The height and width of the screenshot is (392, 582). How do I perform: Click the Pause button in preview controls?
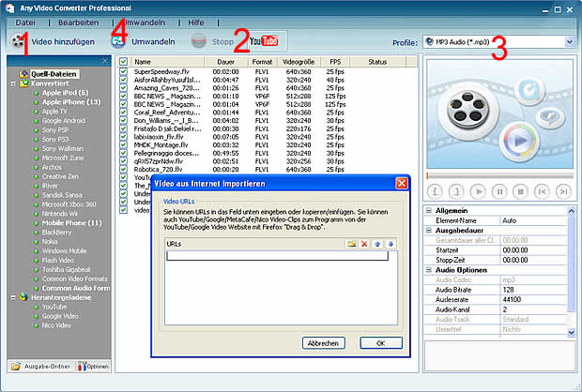[499, 191]
